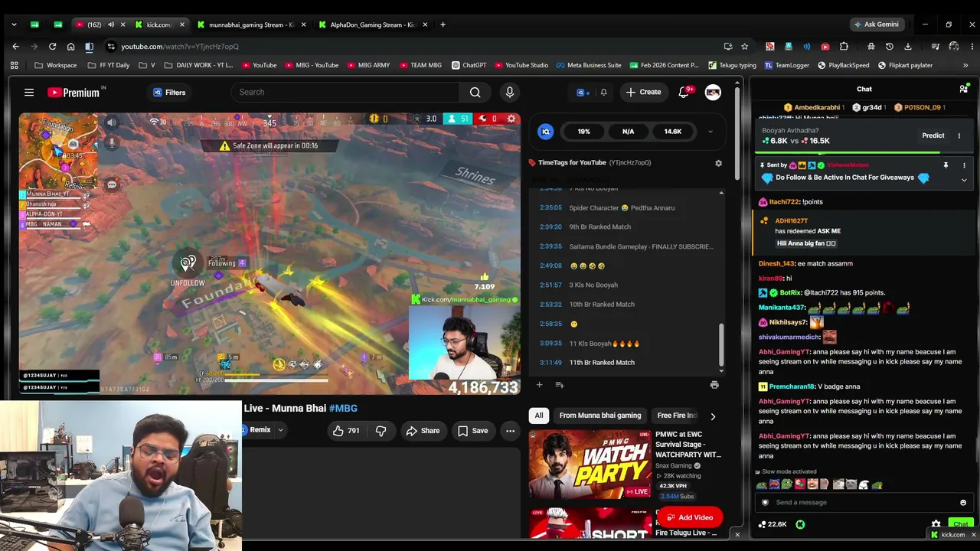
Task: Open the Workspace bookmarks folder
Action: (x=55, y=66)
